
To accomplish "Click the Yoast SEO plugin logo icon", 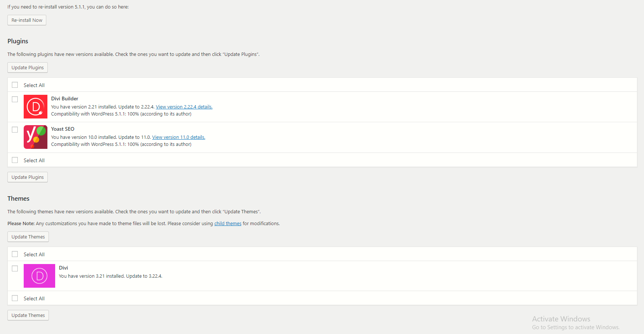I will 36,137.
